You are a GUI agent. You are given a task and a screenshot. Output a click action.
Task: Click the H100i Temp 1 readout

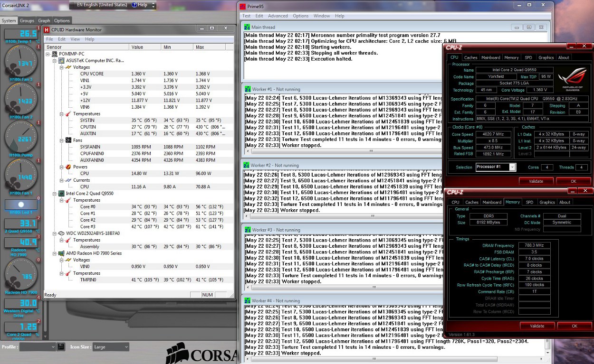[21, 34]
